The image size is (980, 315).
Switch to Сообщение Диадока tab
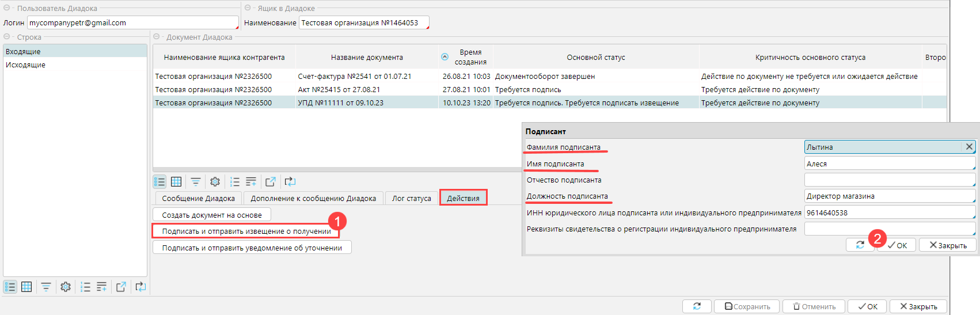pyautogui.click(x=198, y=198)
